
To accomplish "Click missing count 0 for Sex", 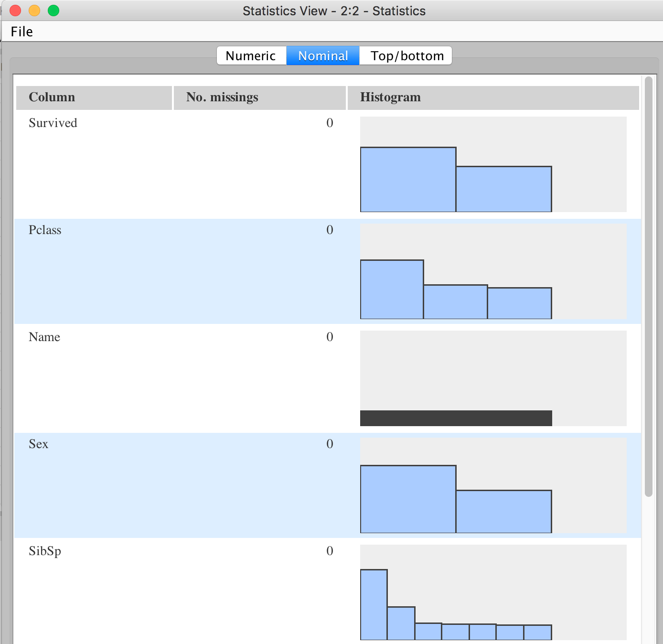I will tap(330, 444).
